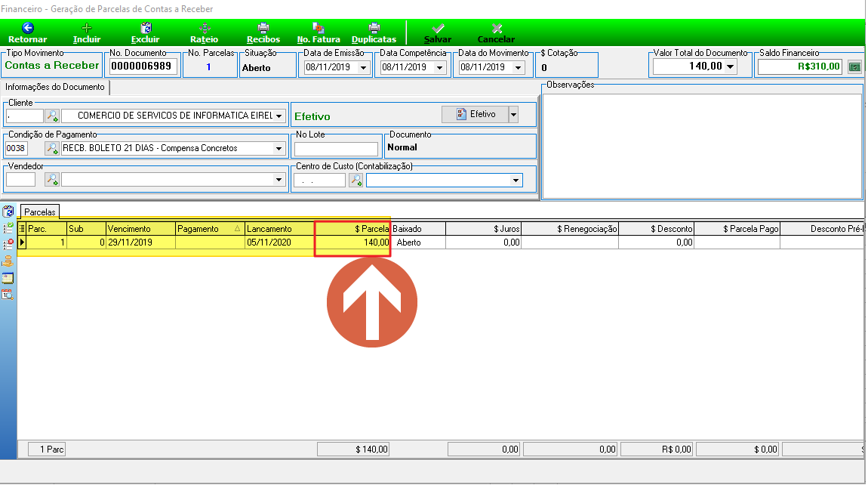Click the Cancelar button
Image resolution: width=868 pixels, height=485 pixels.
click(496, 33)
